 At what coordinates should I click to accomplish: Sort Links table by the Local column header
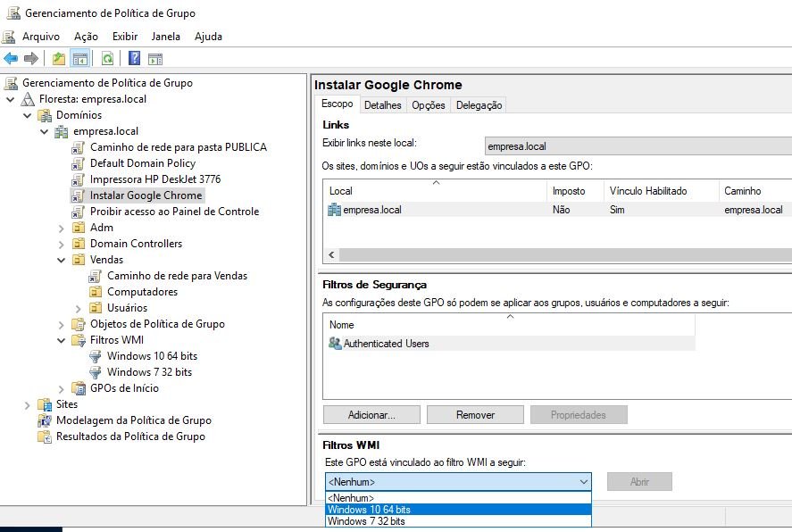[x=435, y=191]
